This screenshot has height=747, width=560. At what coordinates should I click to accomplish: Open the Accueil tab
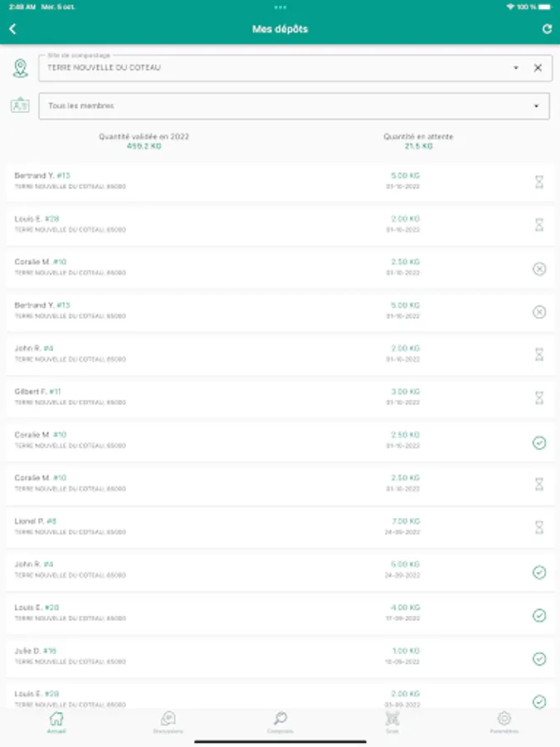(56, 721)
